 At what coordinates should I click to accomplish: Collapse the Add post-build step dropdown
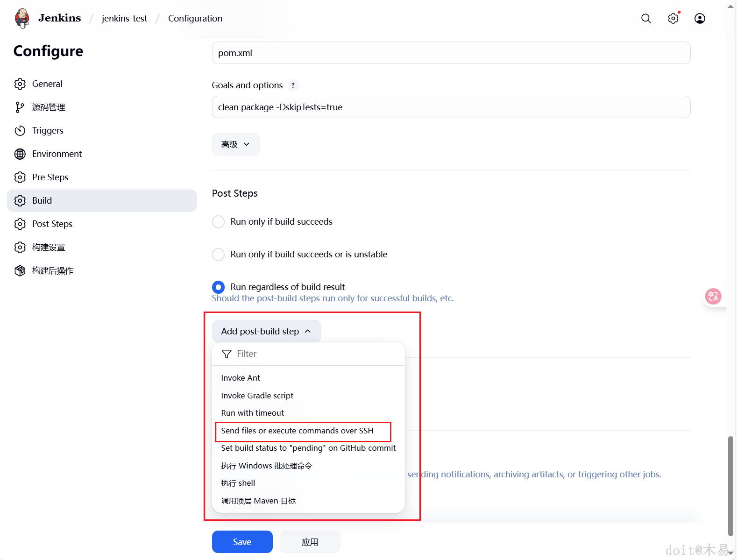point(266,331)
